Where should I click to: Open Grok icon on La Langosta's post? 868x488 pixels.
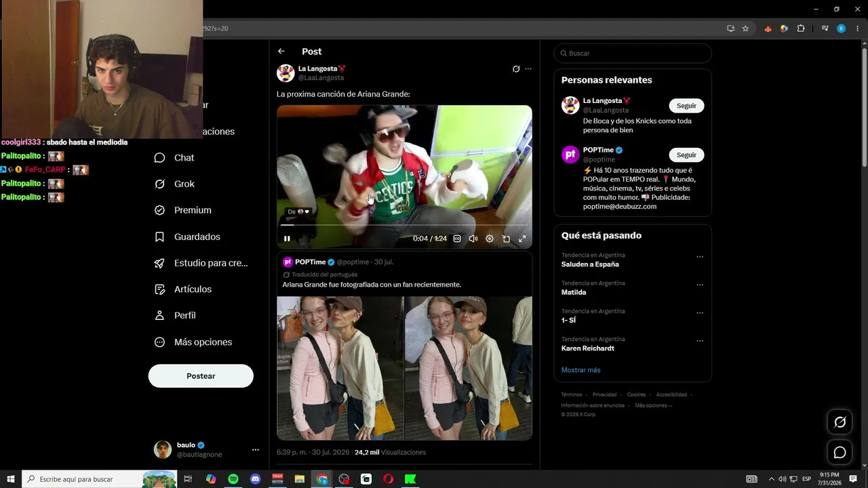(516, 69)
